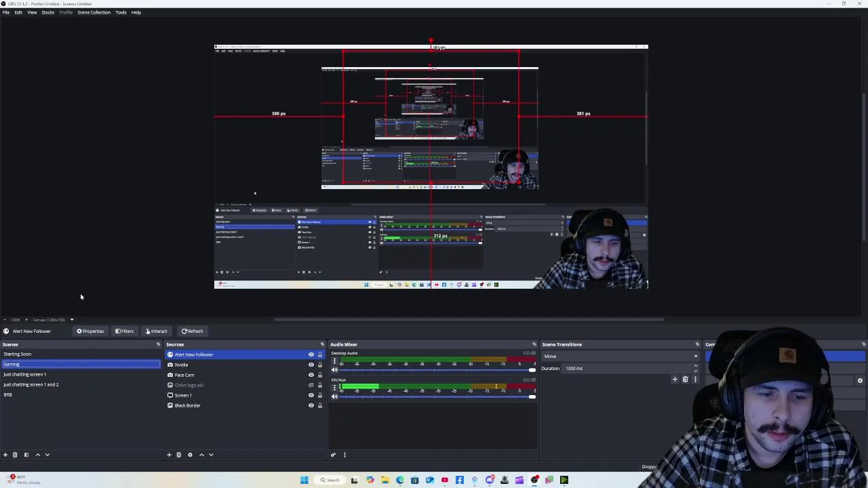The width and height of the screenshot is (868, 488).
Task: Open the Move transition dropdown
Action: (x=620, y=356)
